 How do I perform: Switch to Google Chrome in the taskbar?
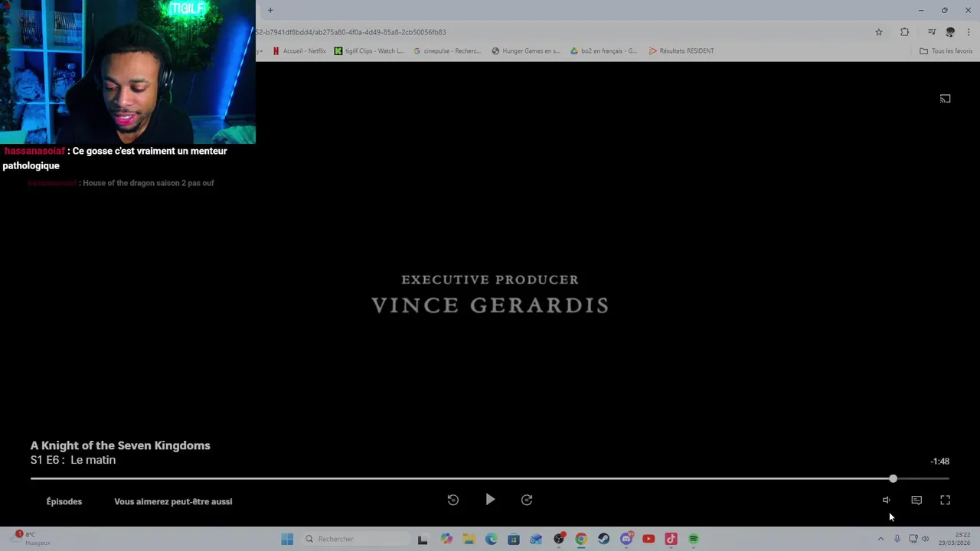click(581, 539)
